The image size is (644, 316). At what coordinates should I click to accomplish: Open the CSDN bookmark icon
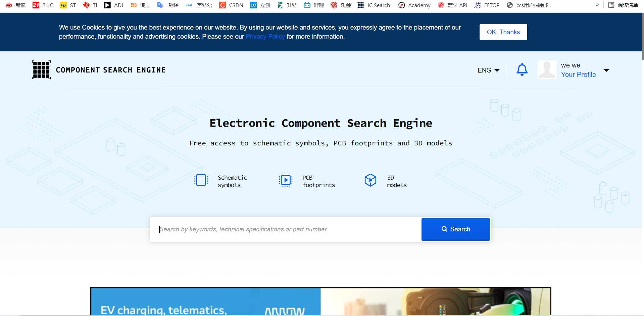tap(222, 5)
